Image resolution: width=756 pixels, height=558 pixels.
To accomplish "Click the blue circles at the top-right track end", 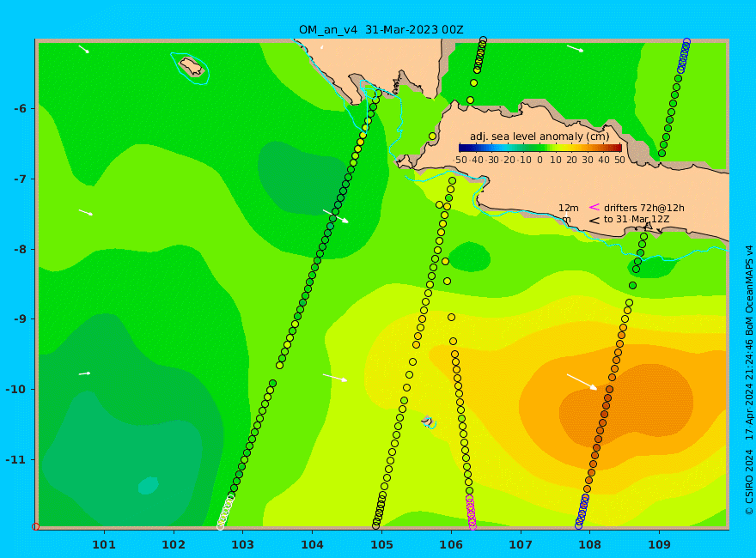I will (684, 56).
